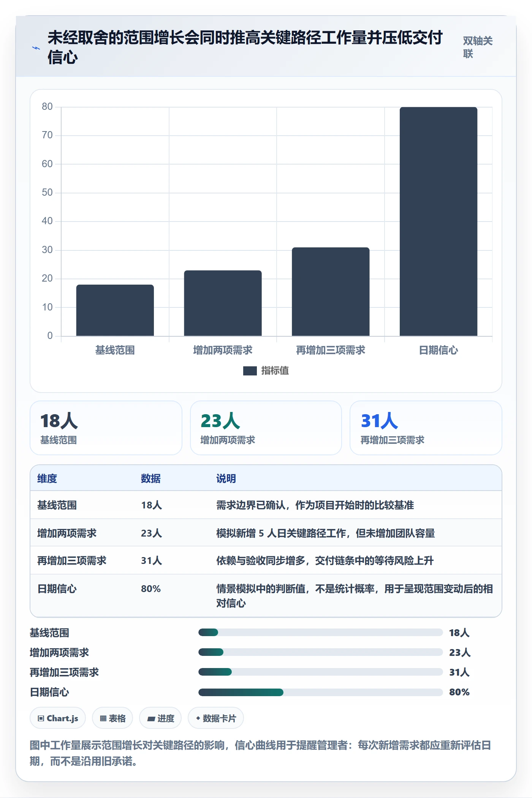Click the 31人 cell in table

click(151, 560)
